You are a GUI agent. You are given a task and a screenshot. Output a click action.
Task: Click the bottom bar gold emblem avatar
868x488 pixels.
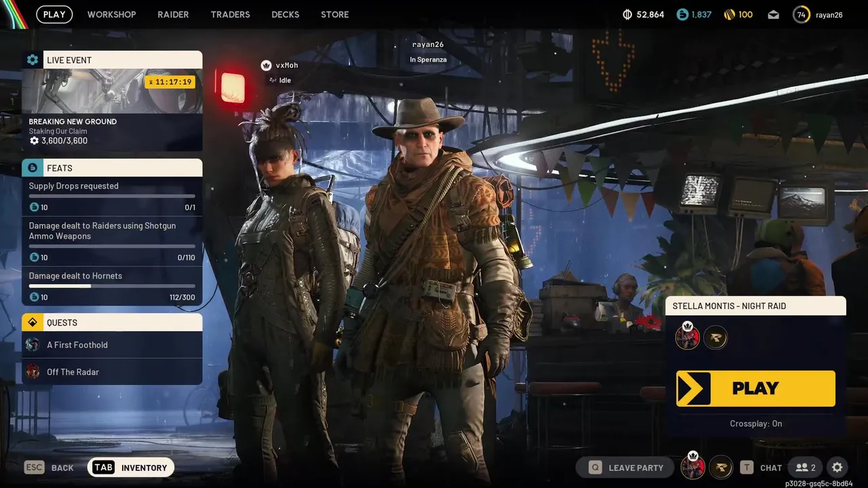tap(721, 468)
